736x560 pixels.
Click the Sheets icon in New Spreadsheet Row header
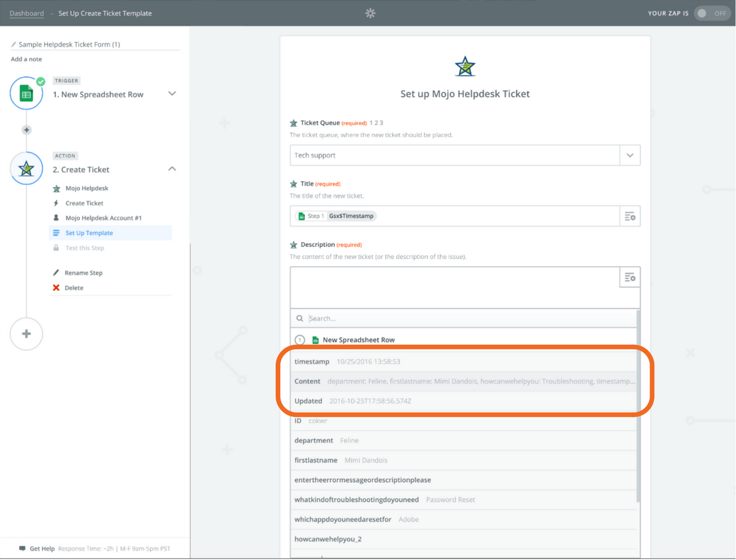[315, 340]
